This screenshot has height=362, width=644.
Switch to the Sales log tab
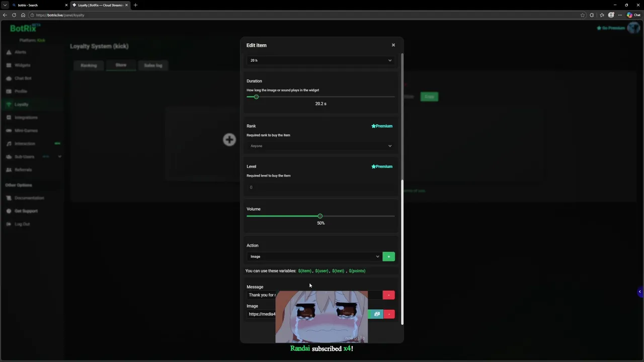(153, 65)
